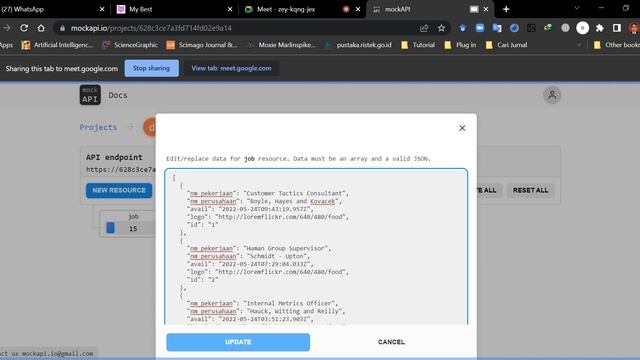Open the Tutorial bookmark folder

[418, 45]
